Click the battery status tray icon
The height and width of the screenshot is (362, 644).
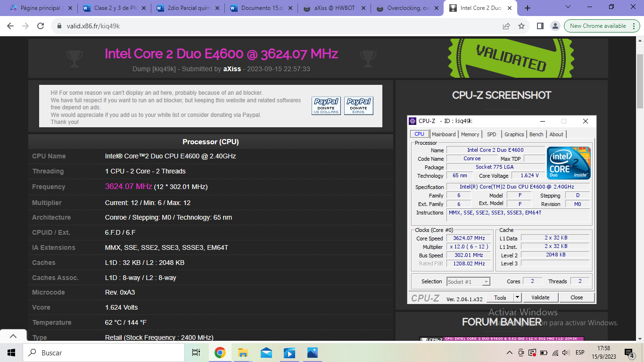pos(544,353)
